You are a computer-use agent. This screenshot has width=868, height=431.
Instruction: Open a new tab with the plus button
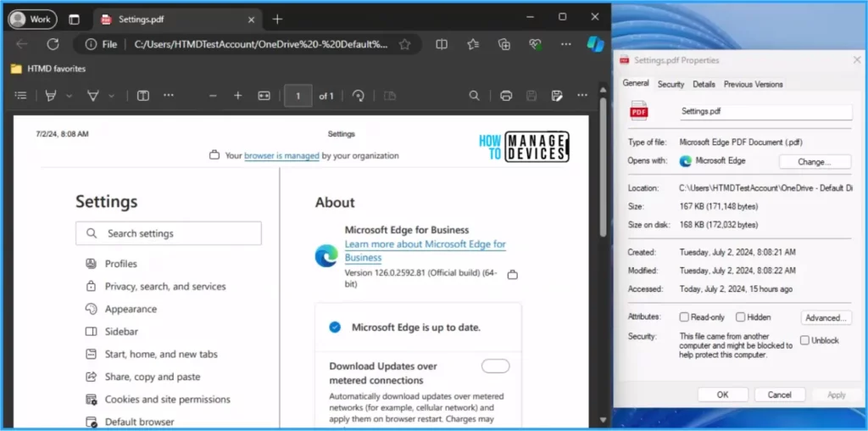277,20
